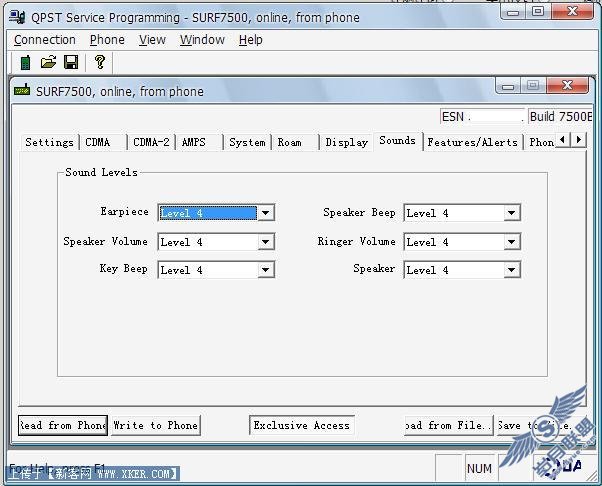Screen dimensions: 602x486
Task: Click the help question mark icon
Action: tap(100, 62)
